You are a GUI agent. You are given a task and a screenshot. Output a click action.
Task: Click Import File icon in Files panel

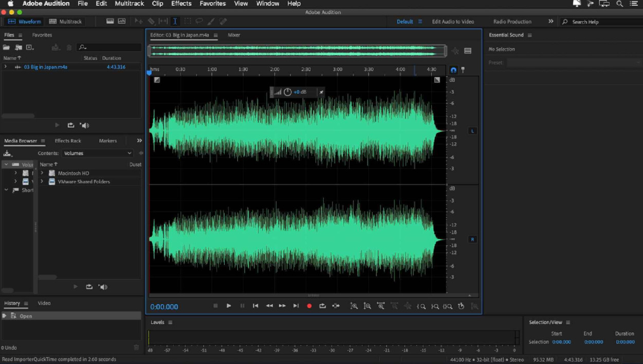point(19,47)
